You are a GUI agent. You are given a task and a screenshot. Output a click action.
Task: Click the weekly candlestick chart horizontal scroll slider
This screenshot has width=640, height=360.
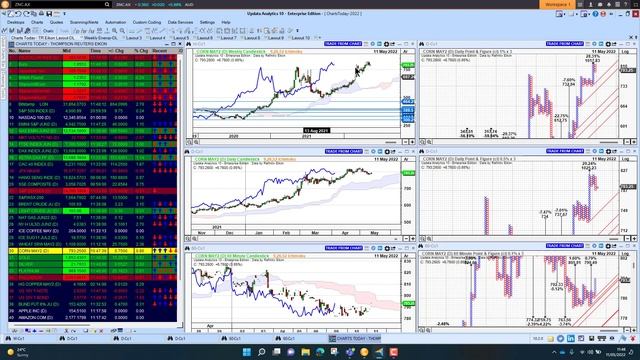pyautogui.click(x=390, y=142)
